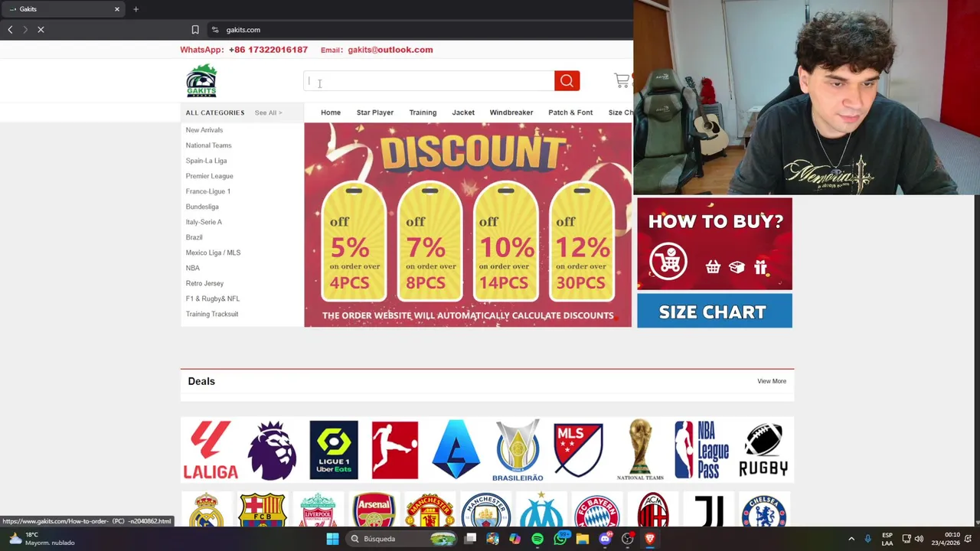This screenshot has height=551, width=980.
Task: Open the Premier League lion logo
Action: tap(272, 450)
